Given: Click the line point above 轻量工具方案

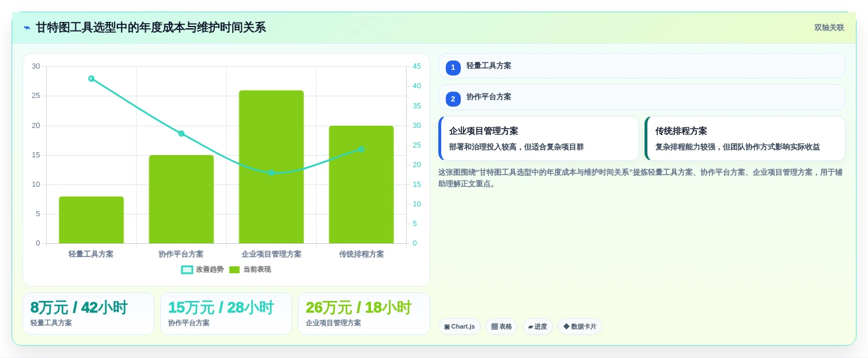Looking at the screenshot, I should [x=91, y=78].
